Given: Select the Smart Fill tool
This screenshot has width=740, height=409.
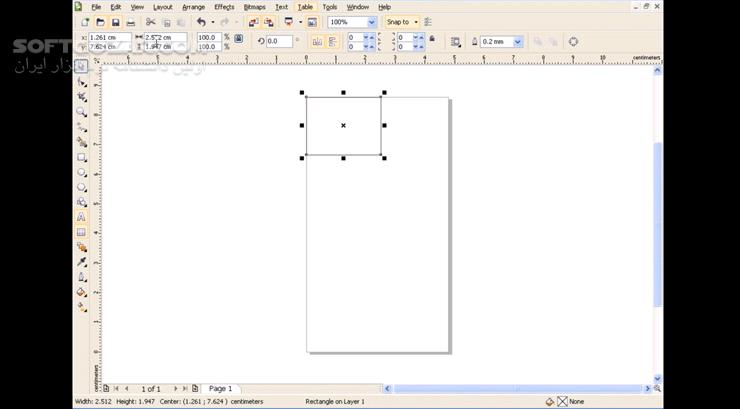Looking at the screenshot, I should 82,142.
